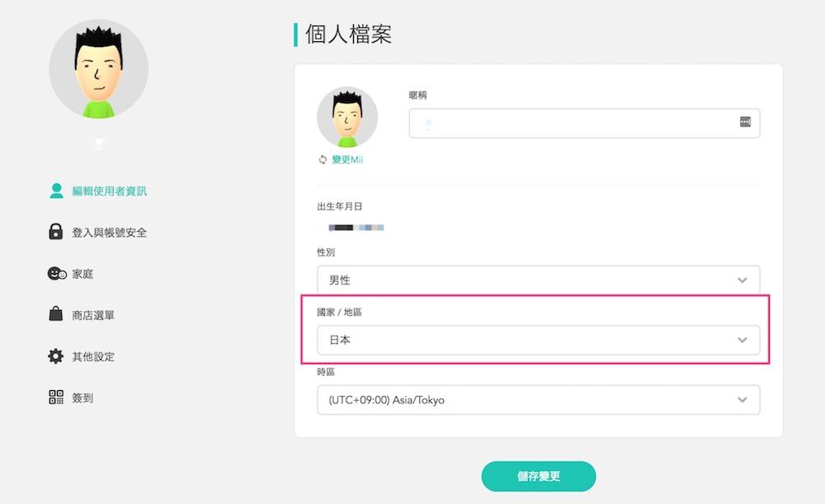Open the 性別 gender dropdown

coord(538,280)
